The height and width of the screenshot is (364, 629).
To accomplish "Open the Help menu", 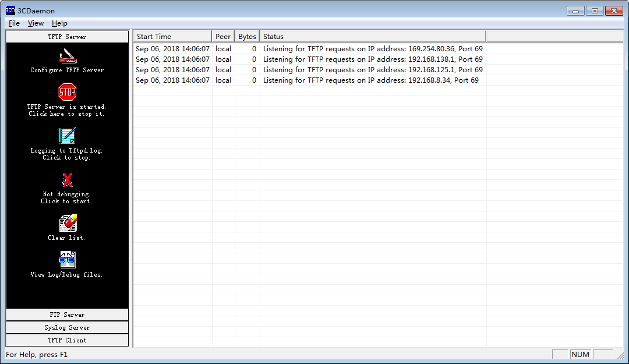I will pos(59,23).
